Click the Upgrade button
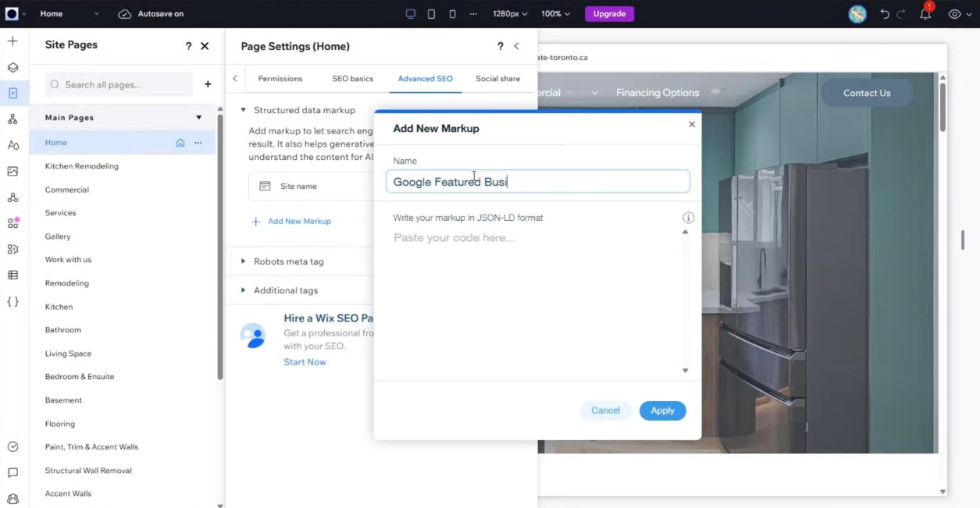Image resolution: width=980 pixels, height=508 pixels. click(x=609, y=14)
